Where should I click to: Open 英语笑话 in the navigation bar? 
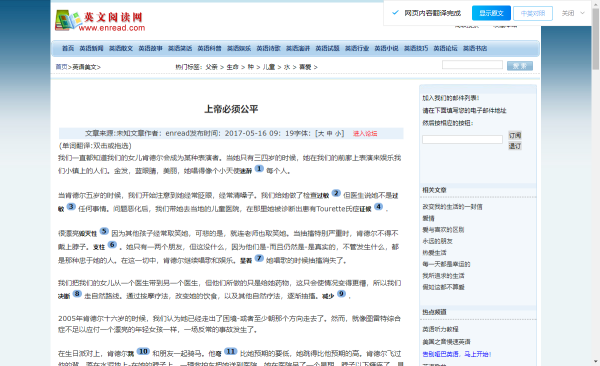[180, 48]
